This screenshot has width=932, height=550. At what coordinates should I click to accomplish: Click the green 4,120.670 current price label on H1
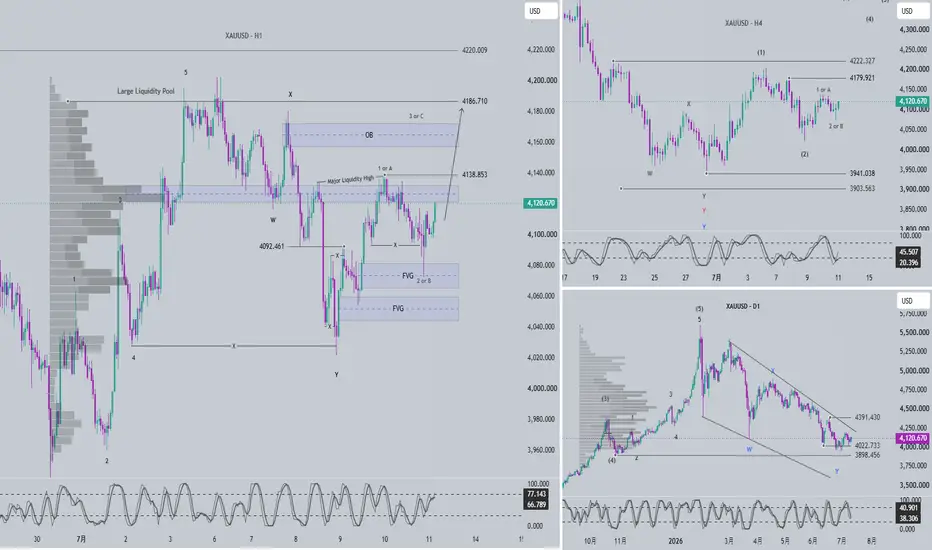click(540, 203)
